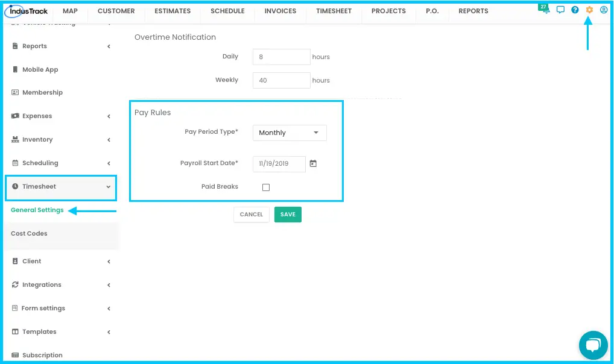Switch to the ESTIMATES tab

tap(172, 11)
